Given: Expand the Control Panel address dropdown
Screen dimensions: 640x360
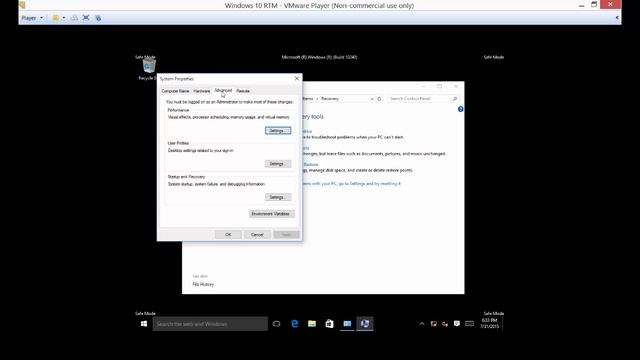Looking at the screenshot, I should pos(372,99).
